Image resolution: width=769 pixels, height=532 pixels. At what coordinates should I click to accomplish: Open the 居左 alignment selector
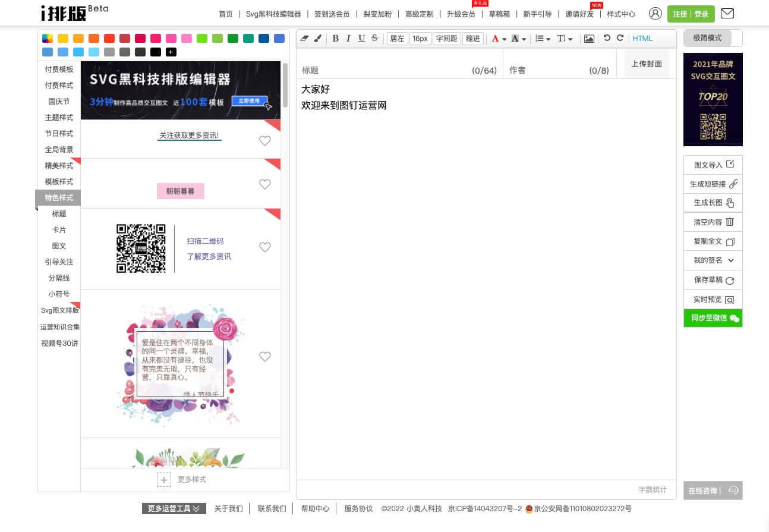397,39
